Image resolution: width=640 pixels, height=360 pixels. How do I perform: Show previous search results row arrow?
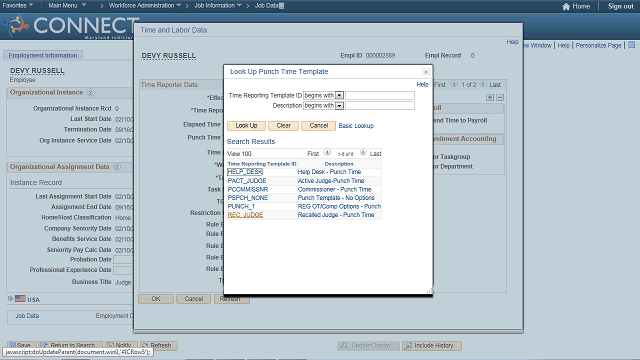(327, 153)
